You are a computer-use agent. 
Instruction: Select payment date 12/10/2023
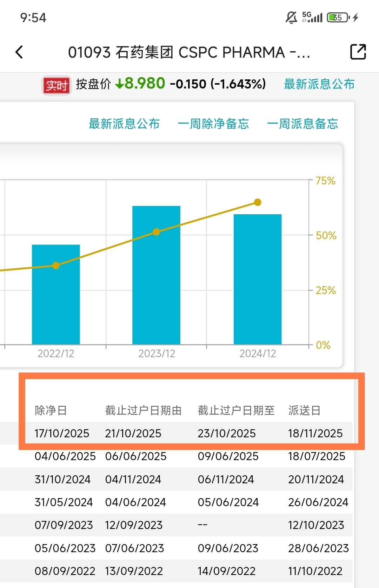click(x=316, y=525)
